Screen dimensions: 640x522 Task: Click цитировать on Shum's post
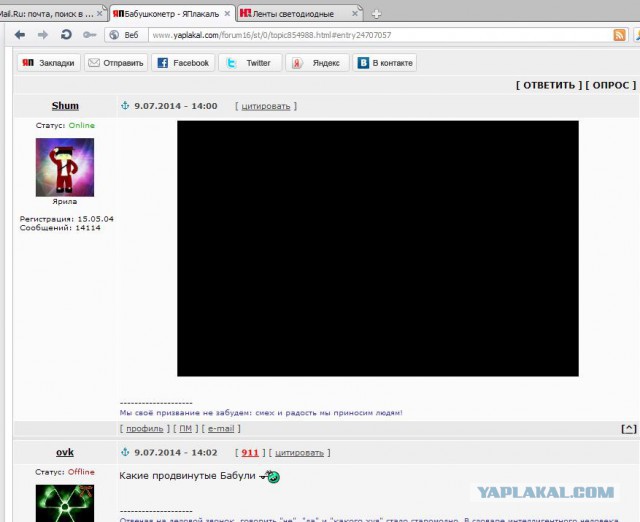click(x=265, y=106)
